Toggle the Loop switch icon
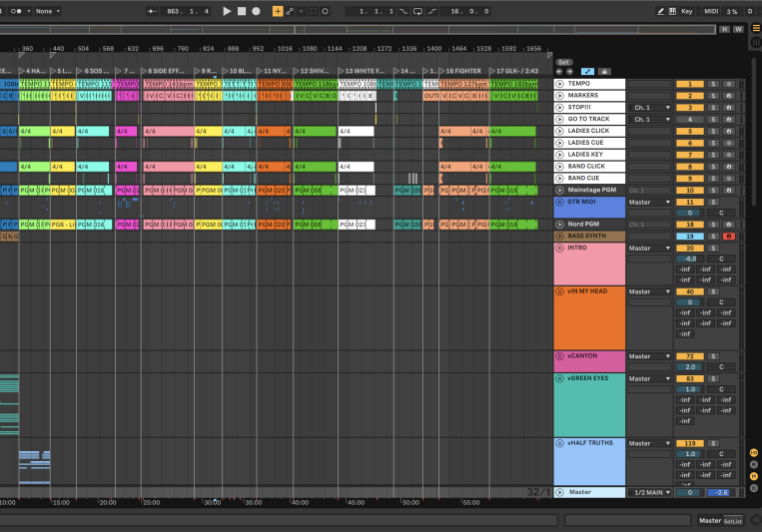This screenshot has width=762, height=532. point(417,11)
